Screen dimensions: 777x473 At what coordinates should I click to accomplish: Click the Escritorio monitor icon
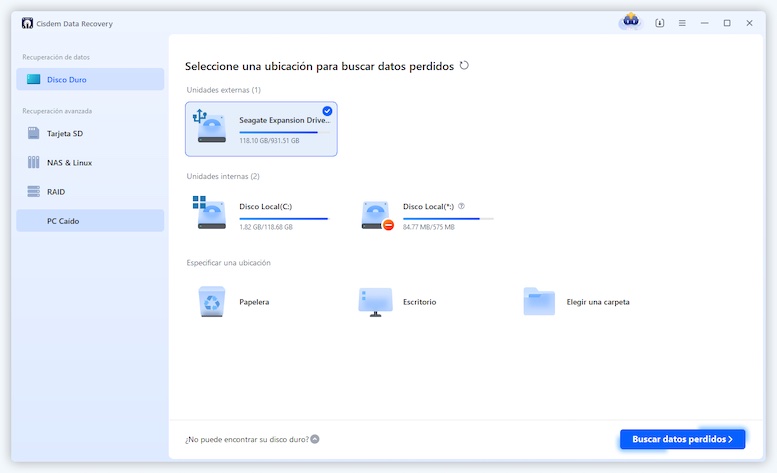click(375, 302)
